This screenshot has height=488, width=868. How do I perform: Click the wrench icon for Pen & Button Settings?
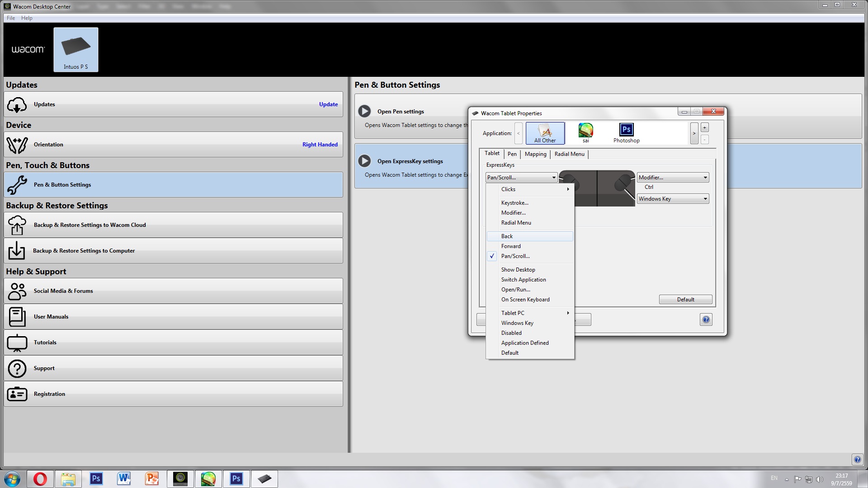(x=17, y=185)
